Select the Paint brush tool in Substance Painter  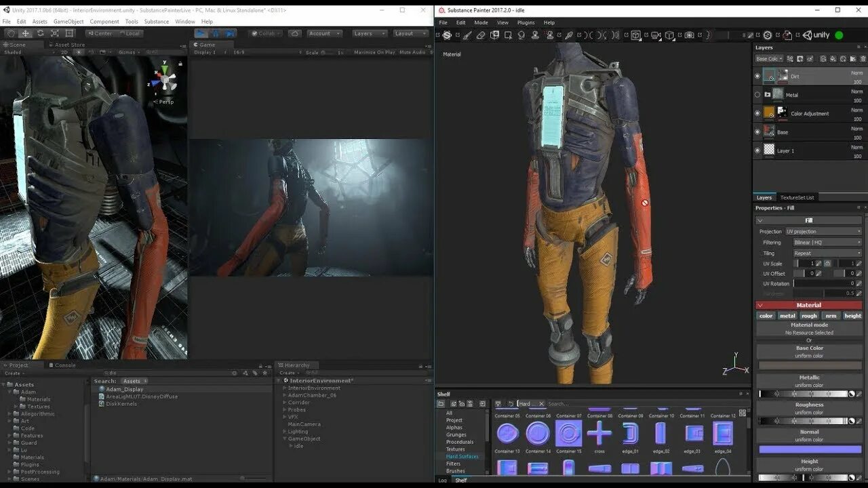pyautogui.click(x=467, y=35)
